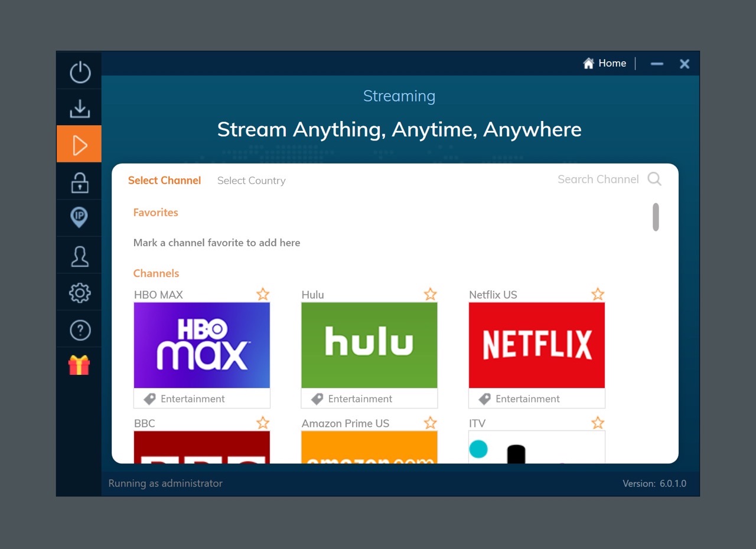Click 'Mark a channel favorite to add here'

217,243
